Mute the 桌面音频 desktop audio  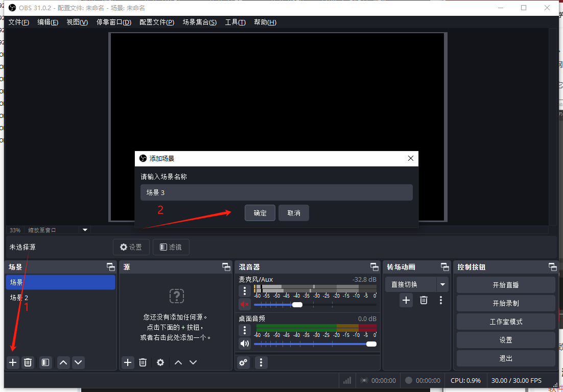245,344
